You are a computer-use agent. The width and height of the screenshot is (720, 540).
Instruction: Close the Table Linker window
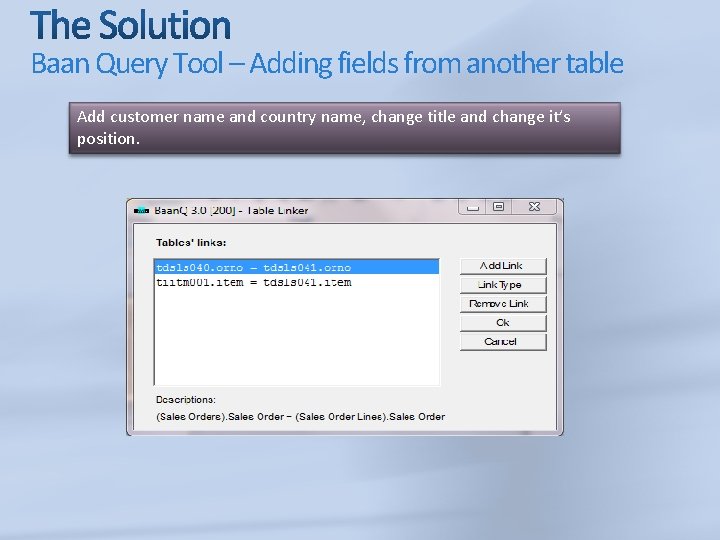tap(534, 207)
